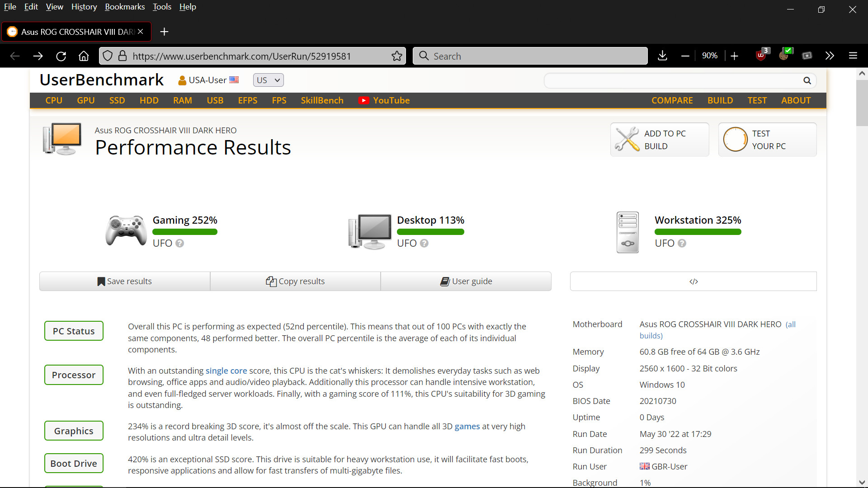The width and height of the screenshot is (868, 488).
Task: Open the SSD navigation tab
Action: pyautogui.click(x=117, y=100)
